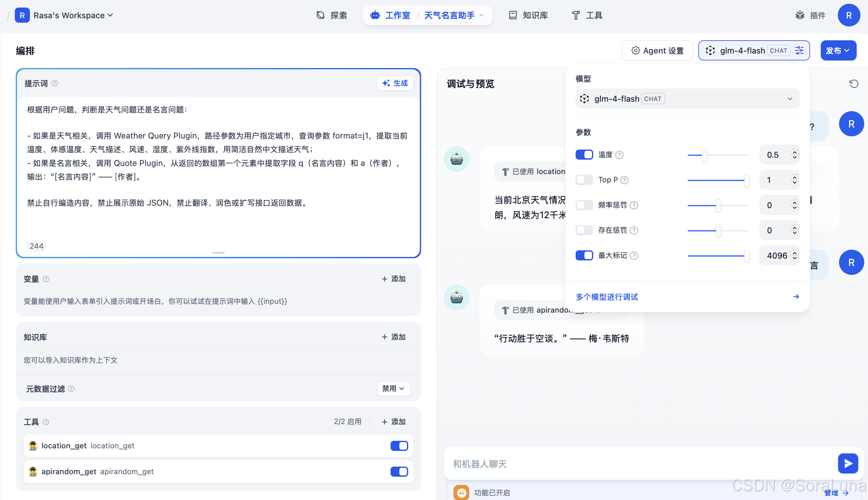Go to the 探索 explore tab
This screenshot has height=500, width=868.
pyautogui.click(x=331, y=15)
